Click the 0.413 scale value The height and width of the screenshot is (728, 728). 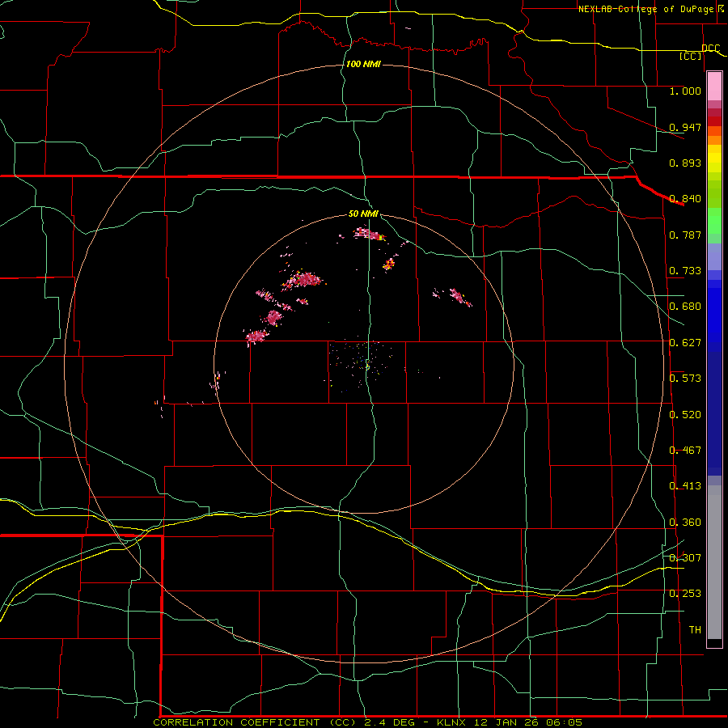click(685, 486)
